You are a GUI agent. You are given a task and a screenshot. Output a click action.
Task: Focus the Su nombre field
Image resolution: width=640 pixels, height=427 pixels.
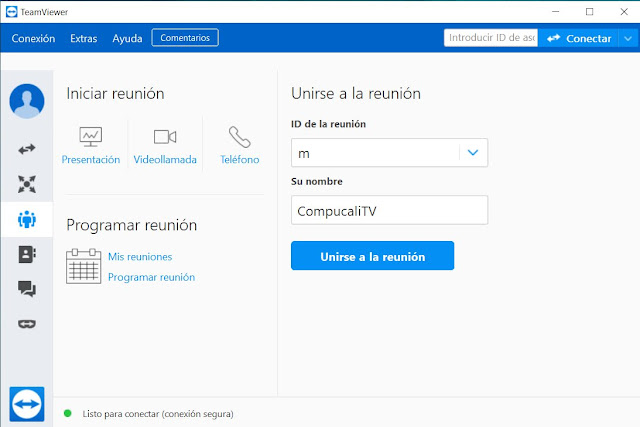pos(389,210)
